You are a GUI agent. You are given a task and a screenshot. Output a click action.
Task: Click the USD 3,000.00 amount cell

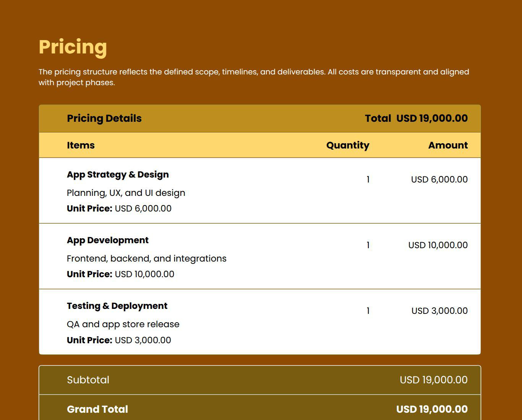pyautogui.click(x=439, y=311)
